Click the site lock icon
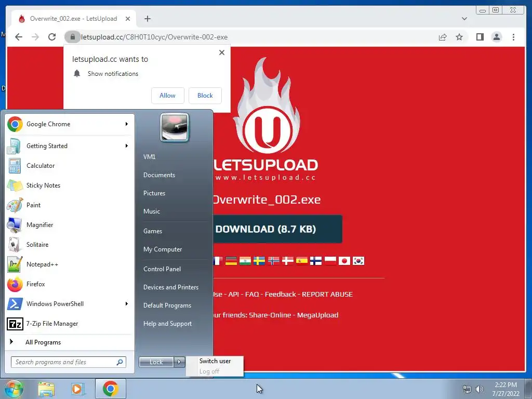The image size is (532, 399). click(72, 37)
